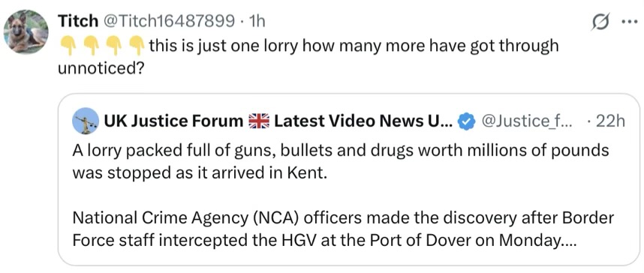Click the last pointing-down hand emoji

coord(137,45)
